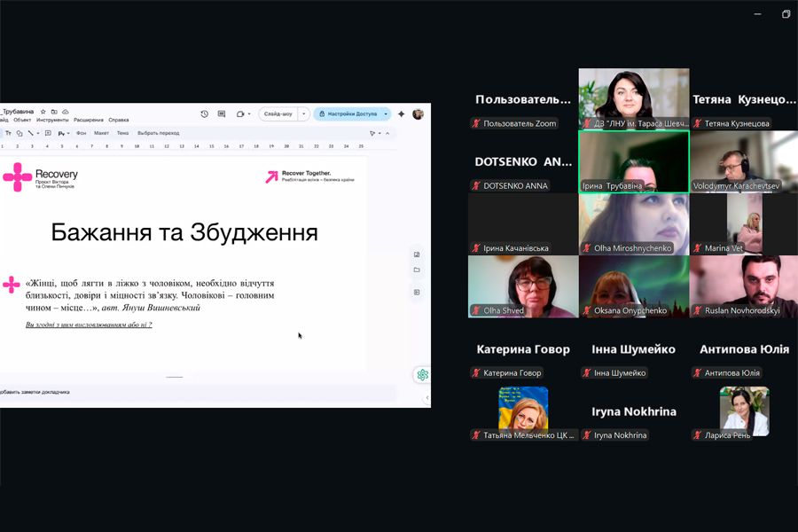Click the folder icon in side panel
Viewport: 798px width, 532px height.
point(417,270)
